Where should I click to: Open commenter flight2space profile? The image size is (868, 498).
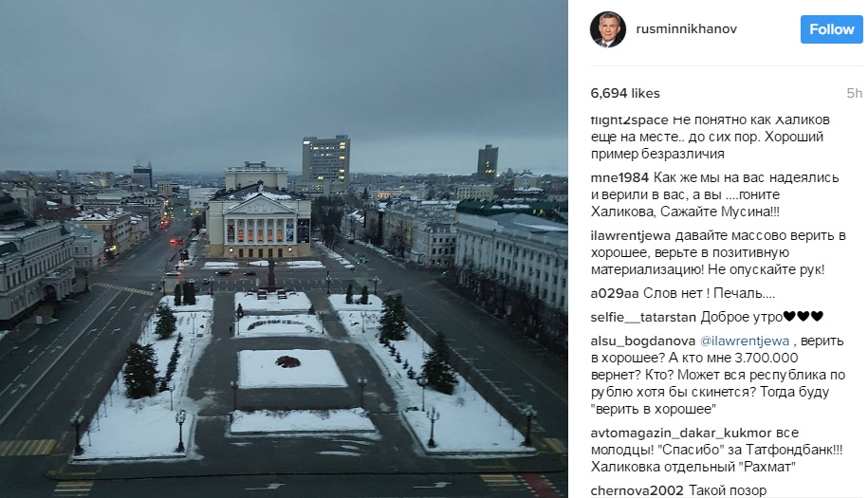click(x=629, y=120)
